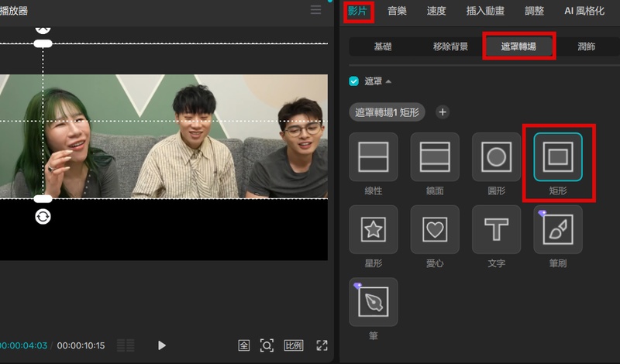Select the 鏡面 mirror mask

pos(435,157)
